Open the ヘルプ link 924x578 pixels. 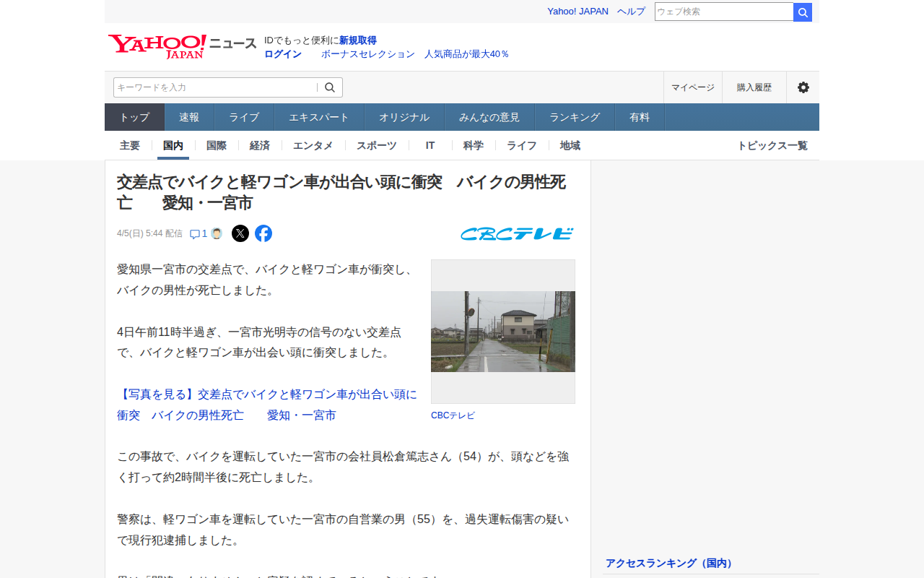click(x=631, y=12)
